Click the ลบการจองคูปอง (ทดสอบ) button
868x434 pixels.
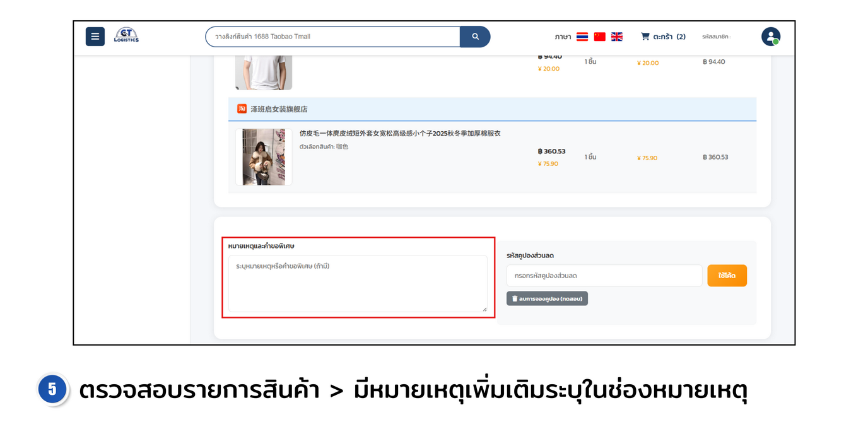[x=547, y=298]
